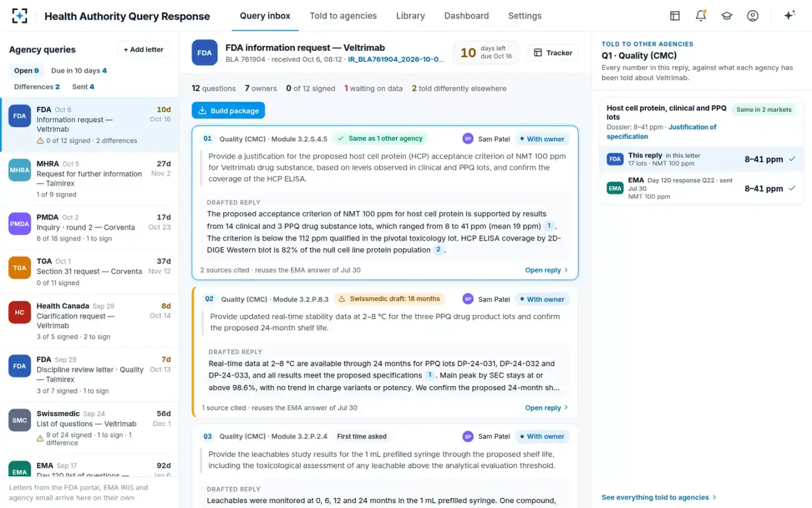The height and width of the screenshot is (508, 812).
Task: Click checkmark next to EMA 8–41 ppm
Action: coord(792,189)
